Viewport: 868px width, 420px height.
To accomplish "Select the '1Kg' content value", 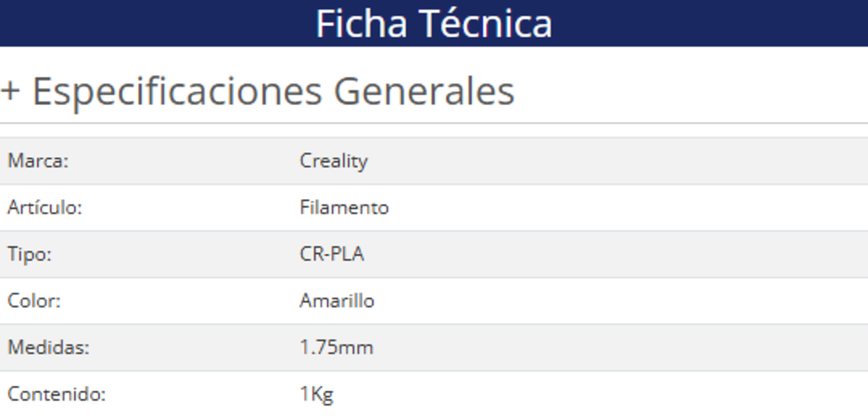I will pyautogui.click(x=316, y=395).
